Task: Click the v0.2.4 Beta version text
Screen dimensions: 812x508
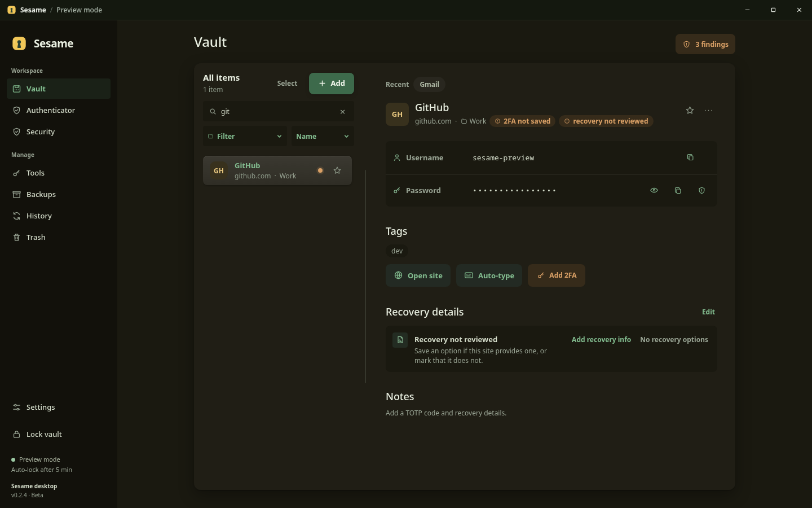Action: coord(27,496)
